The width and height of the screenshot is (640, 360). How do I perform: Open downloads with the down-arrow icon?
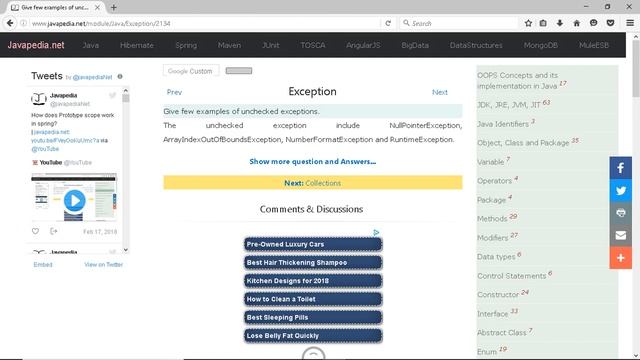coord(560,23)
